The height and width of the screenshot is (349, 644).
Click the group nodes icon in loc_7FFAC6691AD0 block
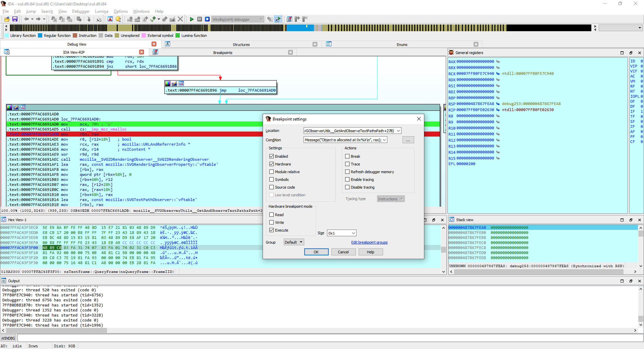[23, 107]
